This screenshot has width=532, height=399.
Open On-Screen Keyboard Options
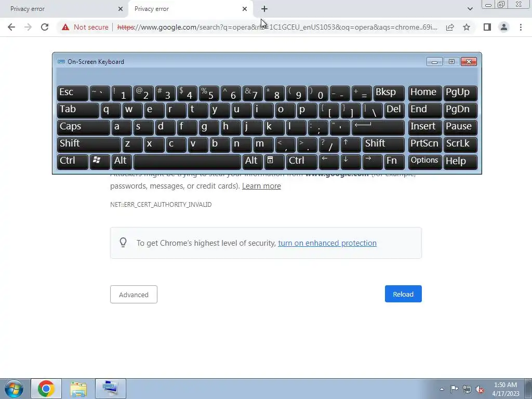click(x=425, y=162)
